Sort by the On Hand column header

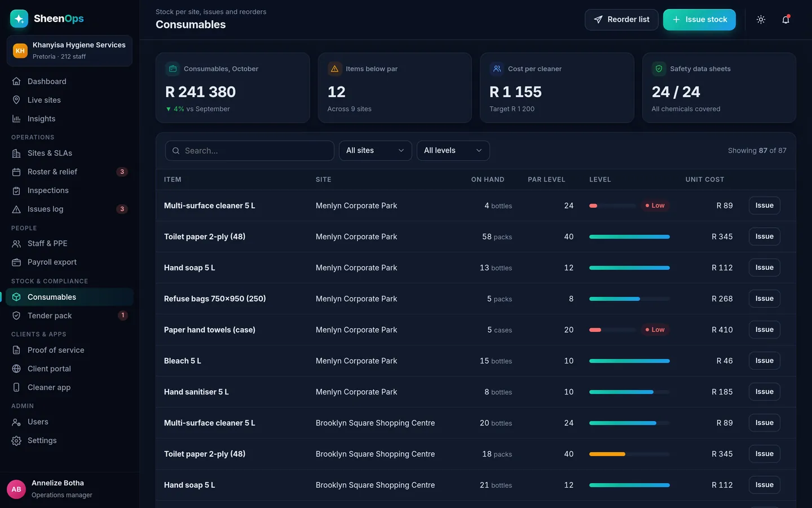pos(488,179)
